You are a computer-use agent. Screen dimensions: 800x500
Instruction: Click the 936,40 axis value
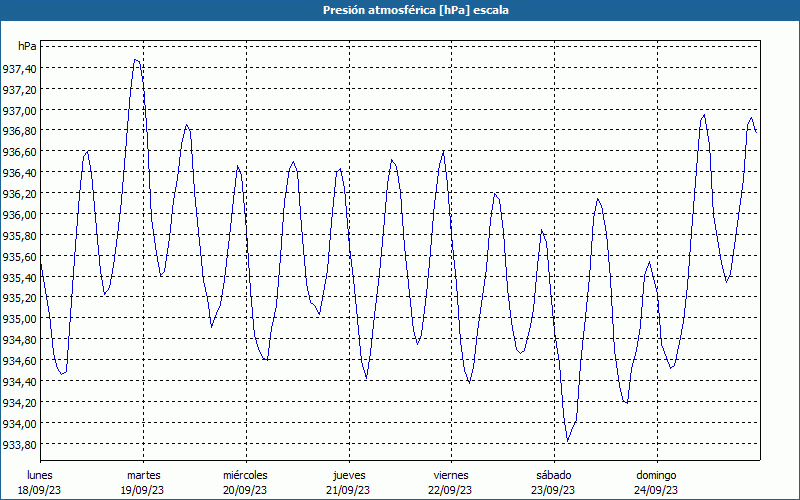point(20,172)
